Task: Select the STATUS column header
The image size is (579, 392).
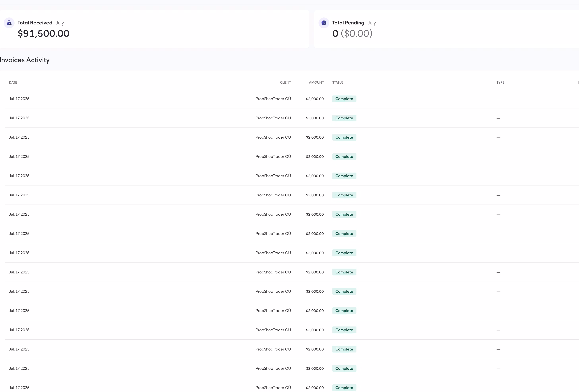Action: click(338, 82)
